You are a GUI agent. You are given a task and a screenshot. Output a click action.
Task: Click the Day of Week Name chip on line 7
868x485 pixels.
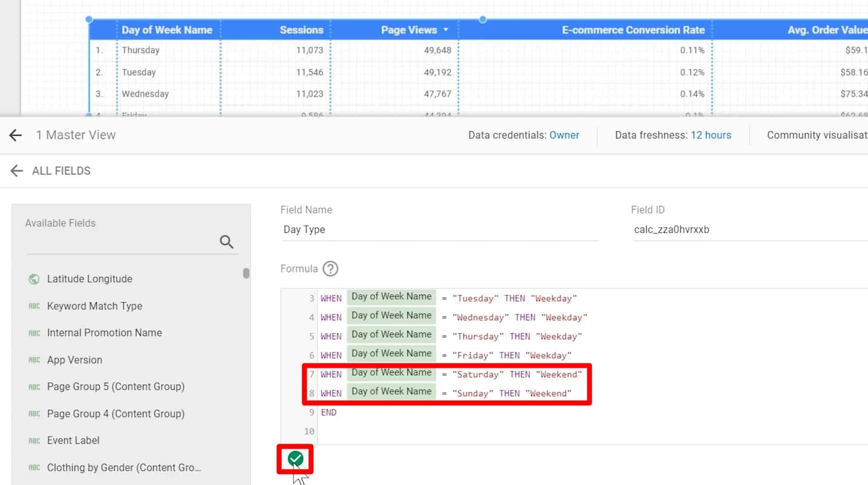pos(391,373)
